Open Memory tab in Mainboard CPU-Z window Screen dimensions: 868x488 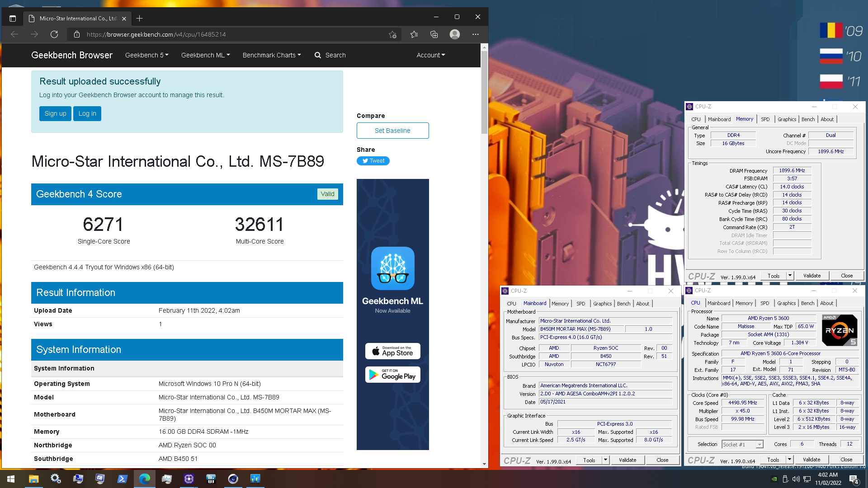tap(560, 304)
